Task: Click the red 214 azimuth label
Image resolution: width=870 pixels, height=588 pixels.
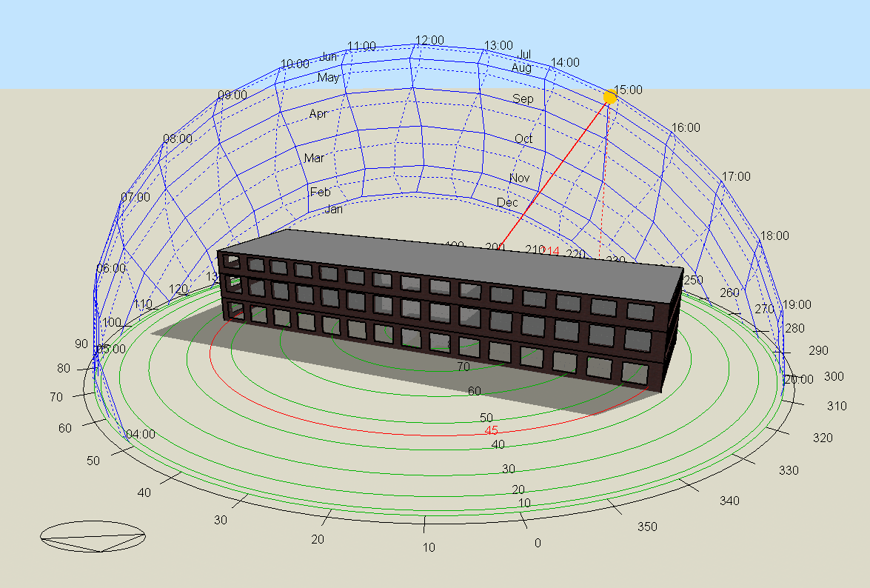Action: pos(551,251)
